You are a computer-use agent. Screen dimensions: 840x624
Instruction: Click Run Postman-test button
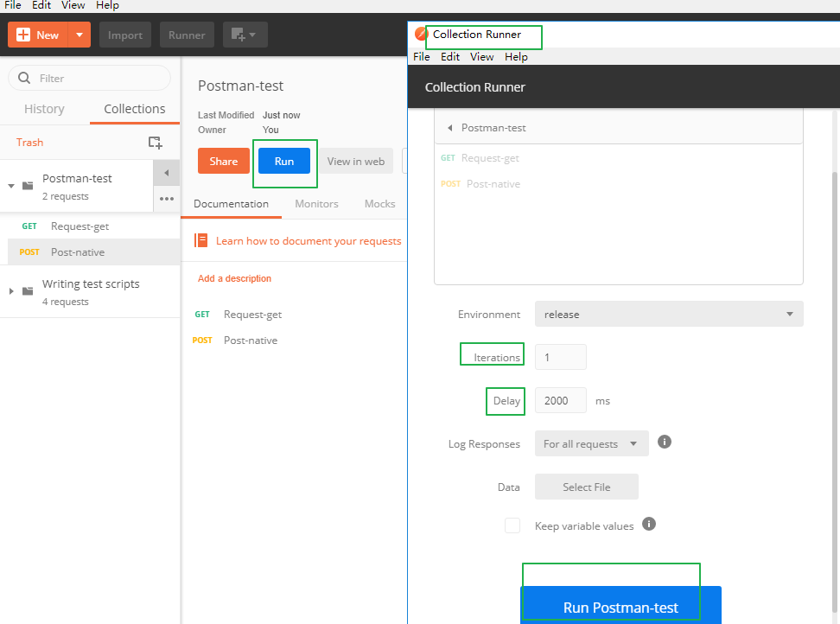coord(620,606)
